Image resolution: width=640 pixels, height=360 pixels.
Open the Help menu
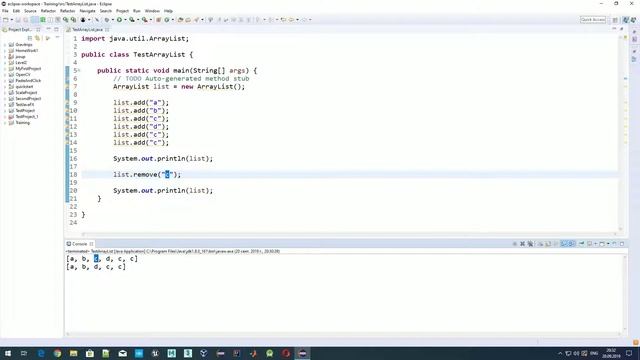168,11
